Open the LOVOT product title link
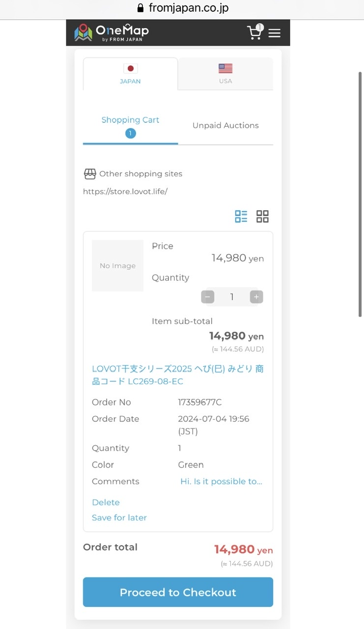364x629 pixels. (177, 375)
